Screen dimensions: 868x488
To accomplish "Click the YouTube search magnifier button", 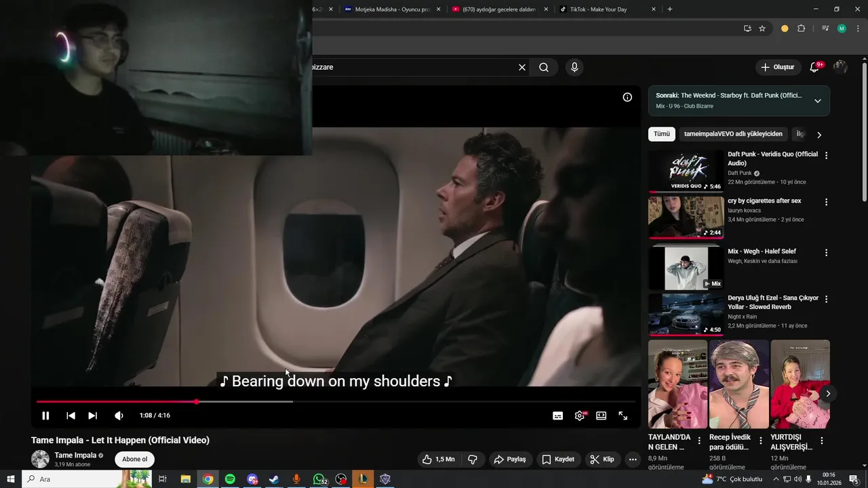I will 544,67.
